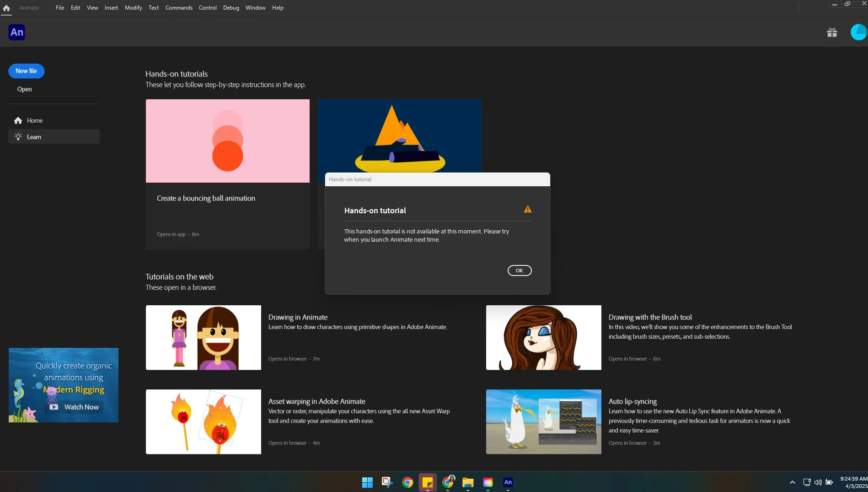The image size is (868, 492).
Task: Click the network tray icon
Action: (x=807, y=482)
